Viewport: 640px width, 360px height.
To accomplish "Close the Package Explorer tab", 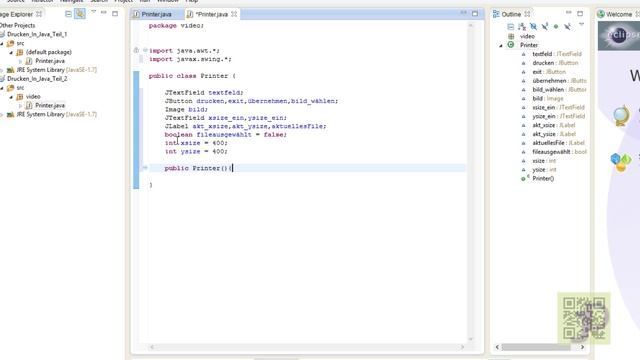I will click(39, 14).
